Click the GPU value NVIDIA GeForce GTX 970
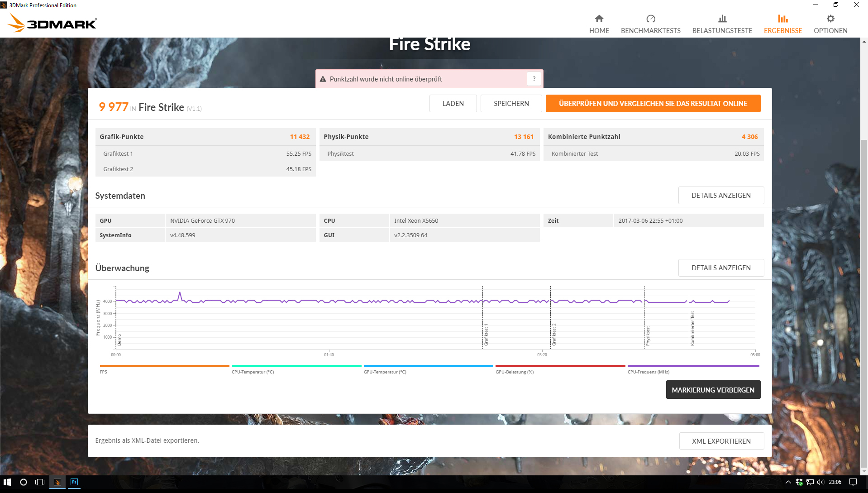 point(202,221)
